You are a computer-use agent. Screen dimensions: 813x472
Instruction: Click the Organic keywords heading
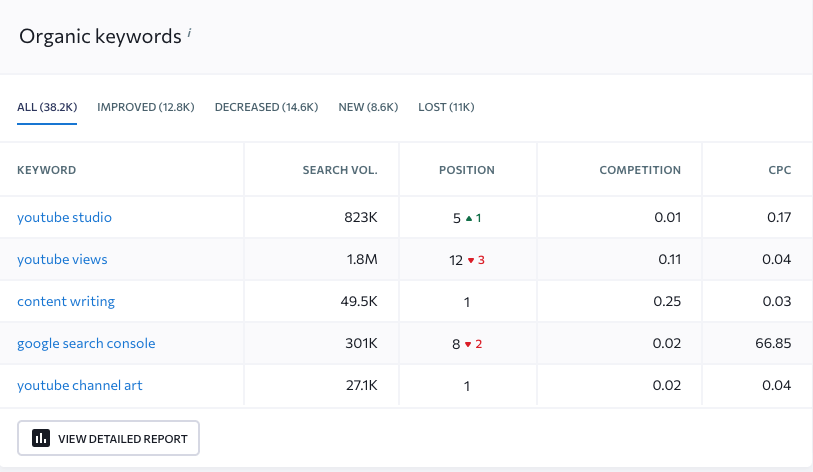click(101, 36)
